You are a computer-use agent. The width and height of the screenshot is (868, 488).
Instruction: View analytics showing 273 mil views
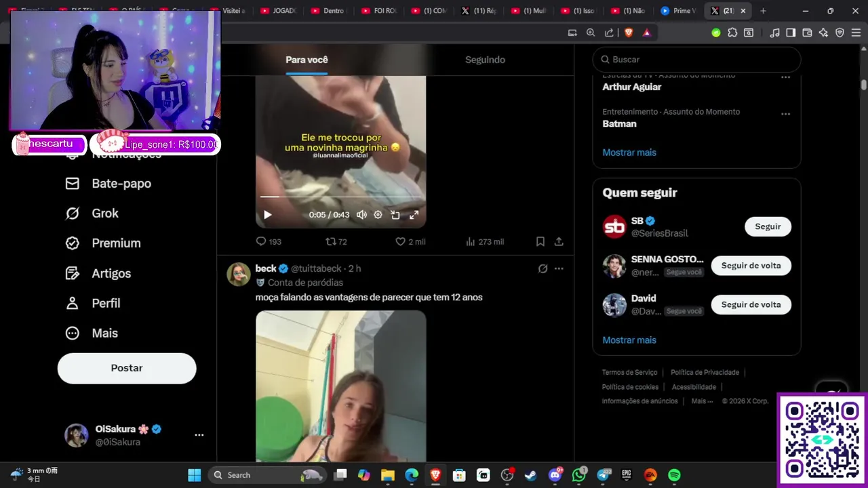coord(485,241)
